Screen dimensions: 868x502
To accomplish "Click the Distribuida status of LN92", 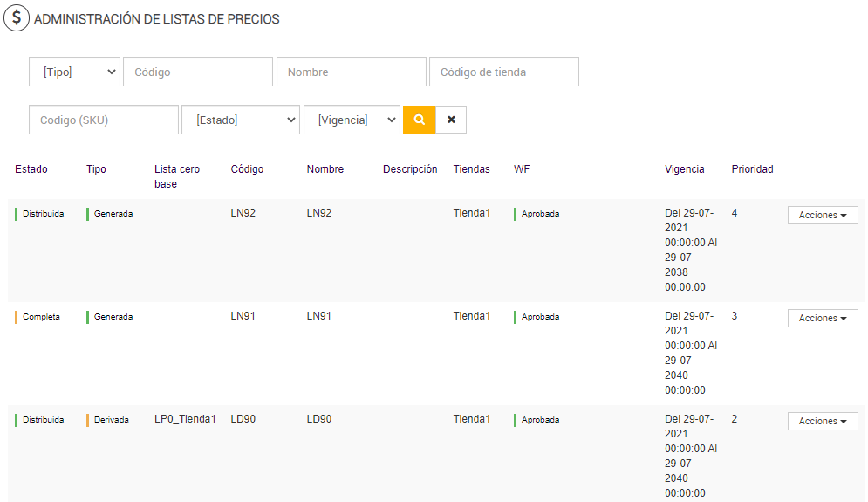I will pyautogui.click(x=43, y=214).
